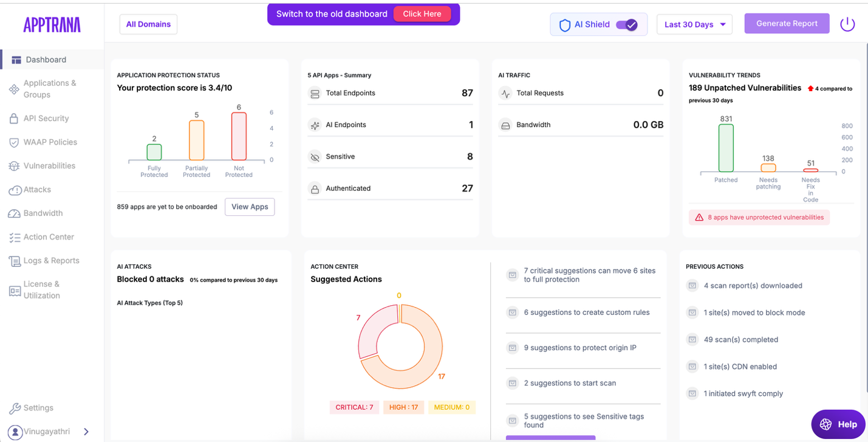Open the Help chat widget
868x442 pixels.
(x=838, y=424)
